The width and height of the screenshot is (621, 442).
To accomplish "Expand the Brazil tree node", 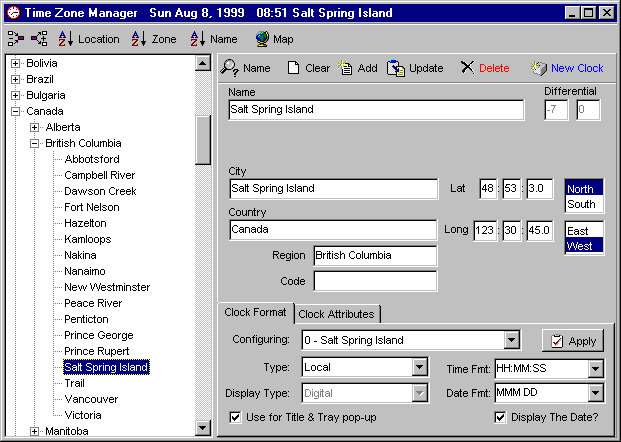I will pos(15,79).
